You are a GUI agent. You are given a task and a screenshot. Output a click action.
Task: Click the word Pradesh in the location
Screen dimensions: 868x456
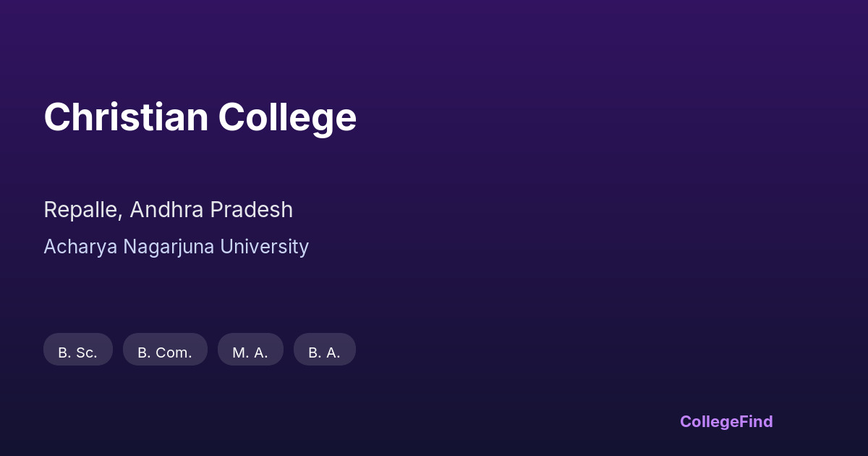(252, 210)
